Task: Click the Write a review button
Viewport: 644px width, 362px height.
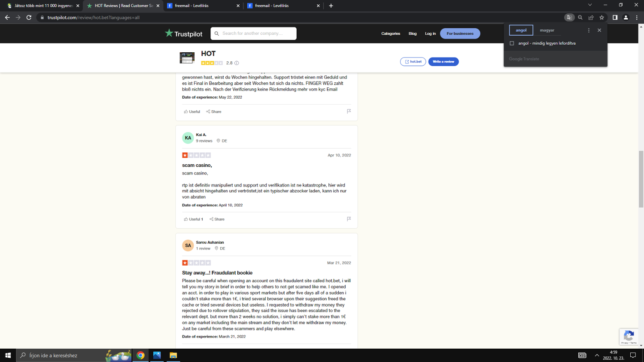Action: [444, 62]
